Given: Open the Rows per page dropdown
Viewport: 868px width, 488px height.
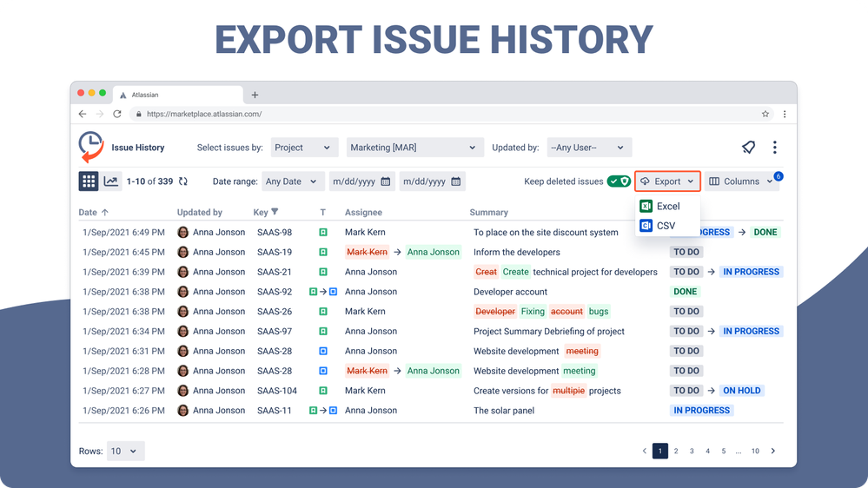Looking at the screenshot, I should 126,451.
